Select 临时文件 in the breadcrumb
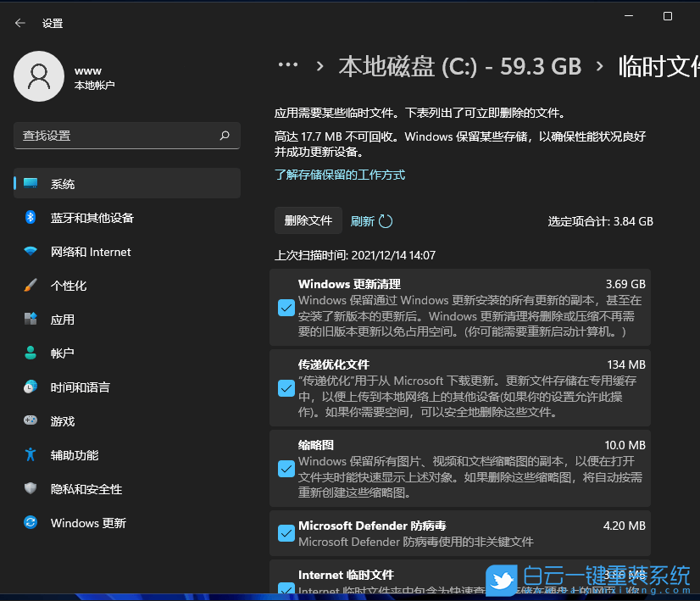Image resolution: width=700 pixels, height=601 pixels. point(659,65)
